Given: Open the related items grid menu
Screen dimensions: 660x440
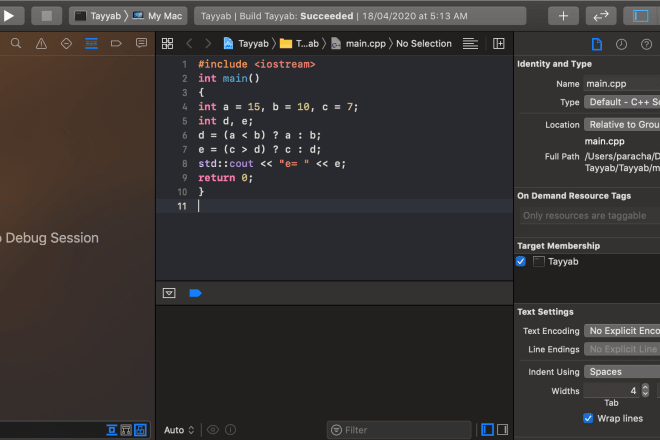Looking at the screenshot, I should tap(168, 43).
